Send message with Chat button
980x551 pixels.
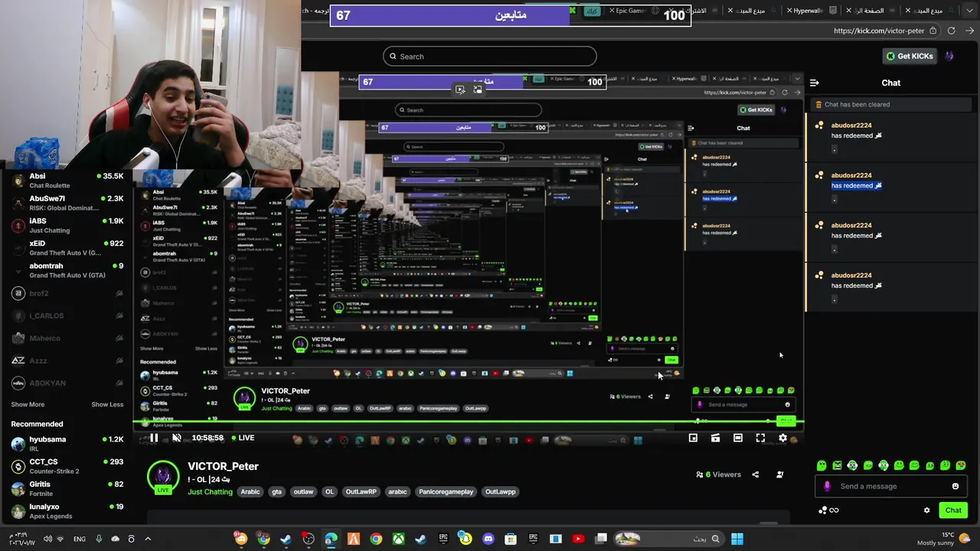[x=953, y=510]
